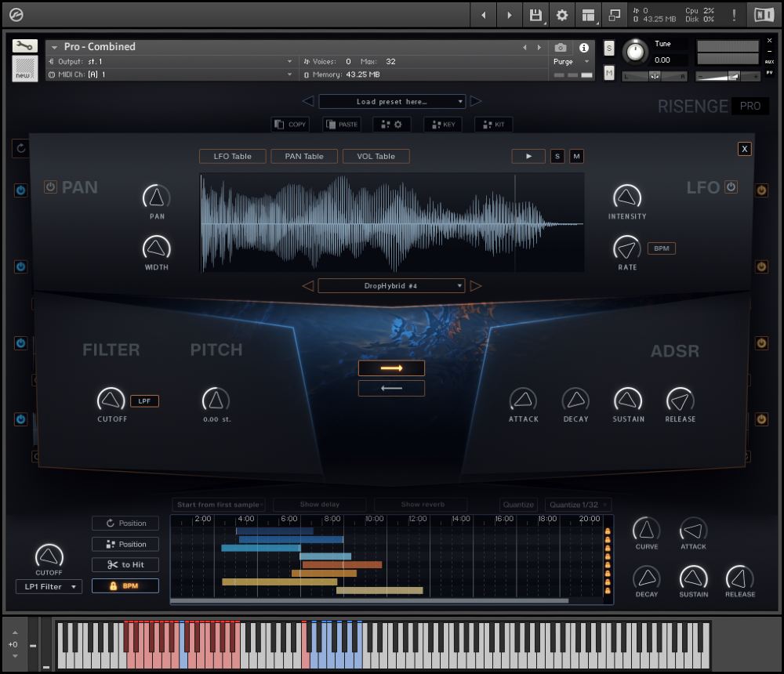Viewport: 784px width, 674px height.
Task: Switch to the LFO Table tab
Action: 233,156
